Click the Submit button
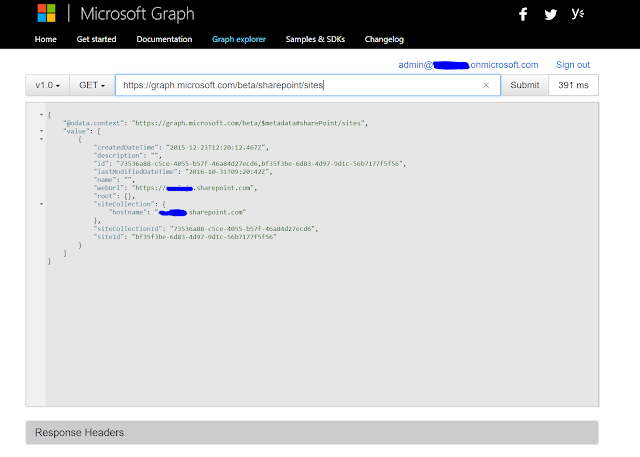This screenshot has width=640, height=457. click(x=524, y=85)
